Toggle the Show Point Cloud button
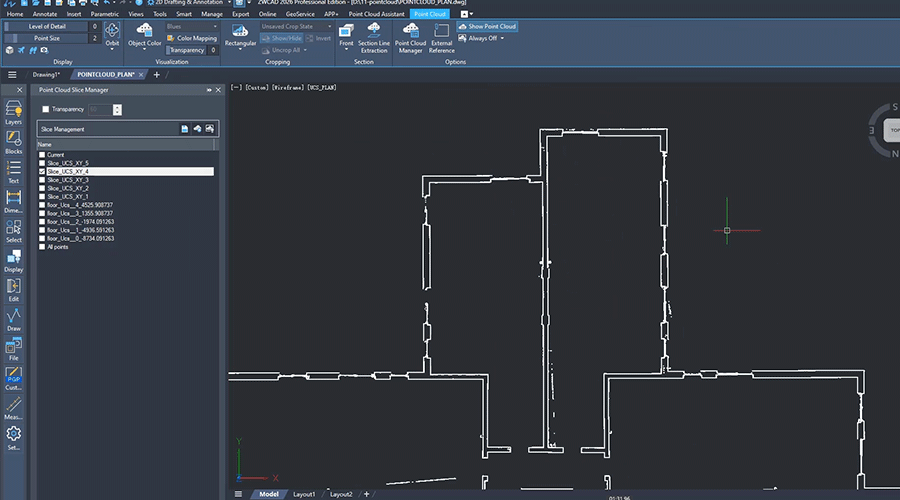Screen dimensions: 900x500 pos(487,26)
